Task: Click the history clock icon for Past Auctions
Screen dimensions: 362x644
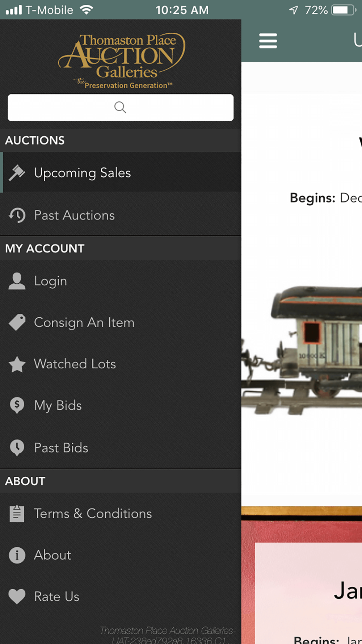Action: 17,215
